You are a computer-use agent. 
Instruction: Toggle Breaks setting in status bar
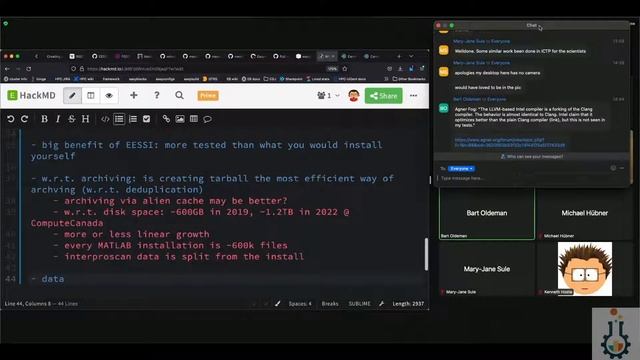(x=330, y=304)
